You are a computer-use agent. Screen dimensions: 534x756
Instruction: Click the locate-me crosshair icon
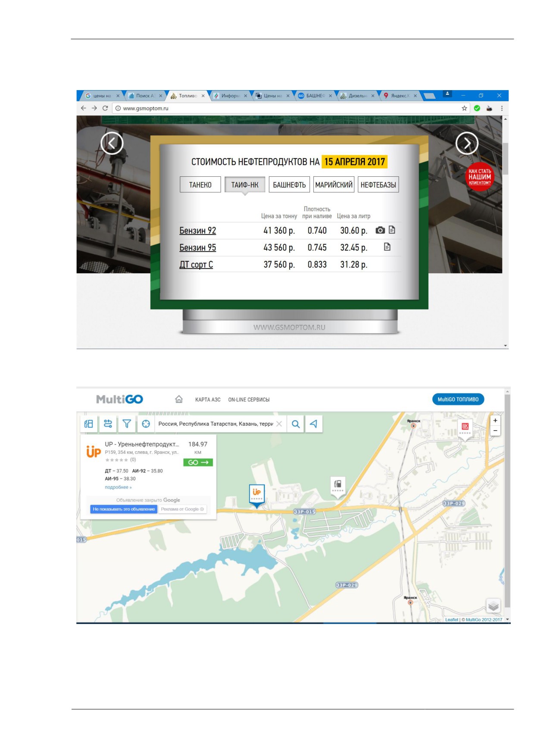(146, 424)
